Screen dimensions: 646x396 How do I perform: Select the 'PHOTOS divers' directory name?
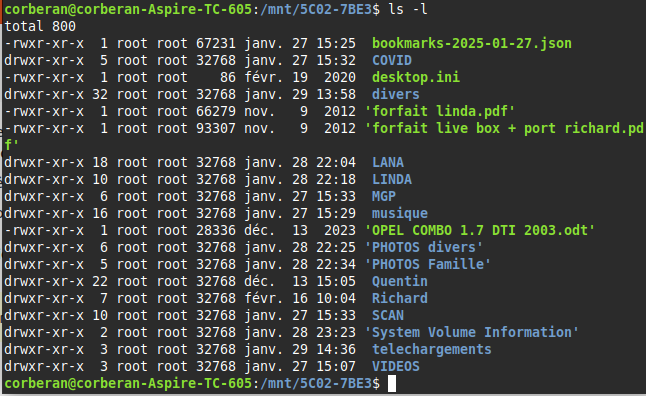point(424,247)
